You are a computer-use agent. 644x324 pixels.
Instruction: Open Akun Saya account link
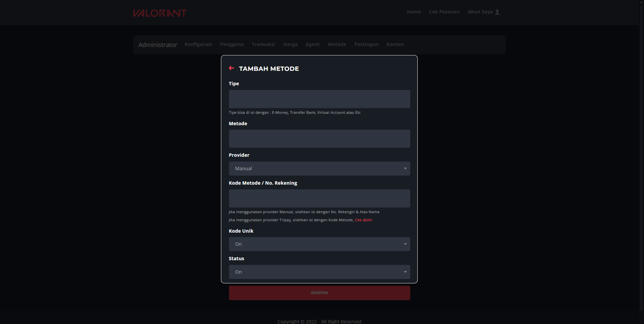[x=480, y=12]
